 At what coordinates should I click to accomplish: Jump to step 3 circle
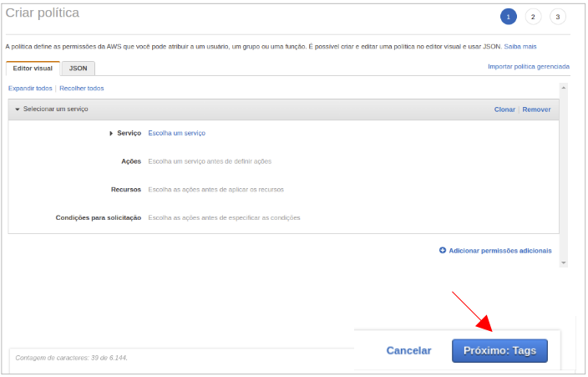pos(557,17)
